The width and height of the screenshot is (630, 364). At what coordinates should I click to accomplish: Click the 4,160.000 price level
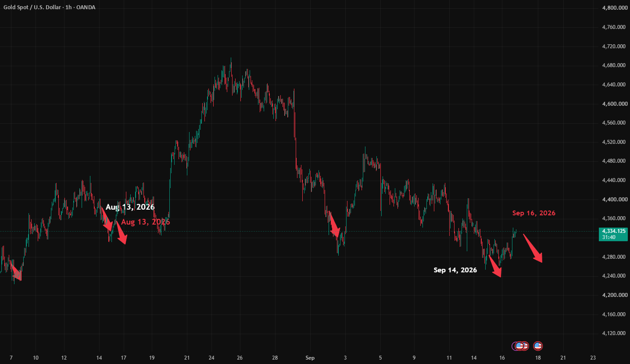point(613,314)
